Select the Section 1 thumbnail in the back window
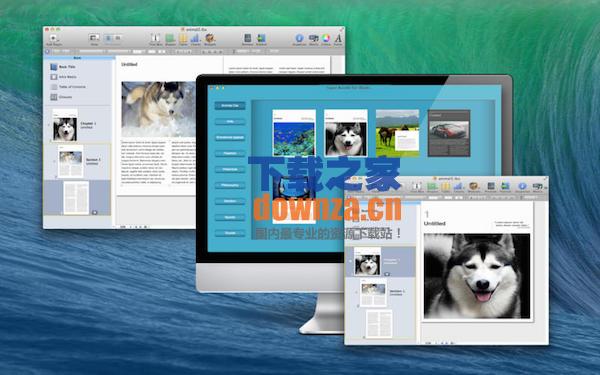600x375 pixels. (70, 161)
